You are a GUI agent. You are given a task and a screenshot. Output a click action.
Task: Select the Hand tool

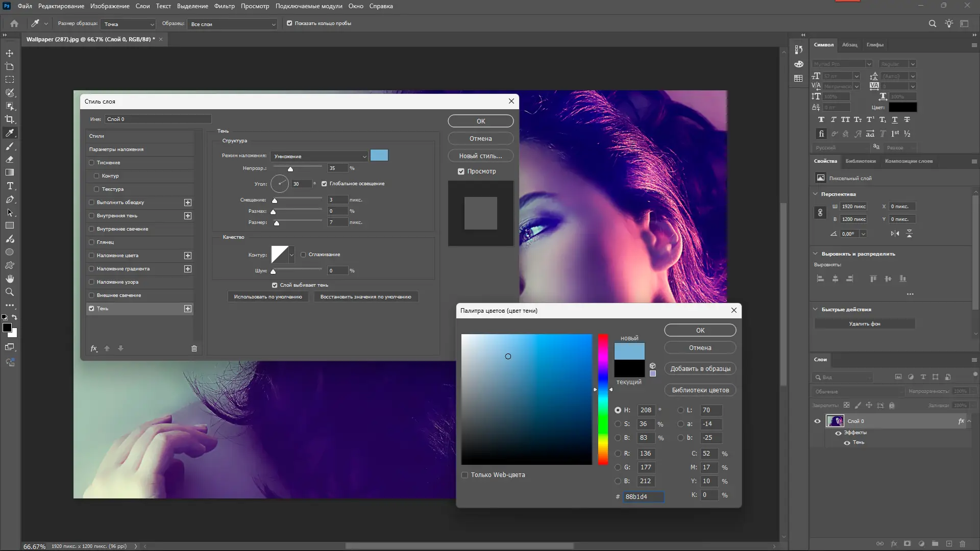pyautogui.click(x=10, y=279)
